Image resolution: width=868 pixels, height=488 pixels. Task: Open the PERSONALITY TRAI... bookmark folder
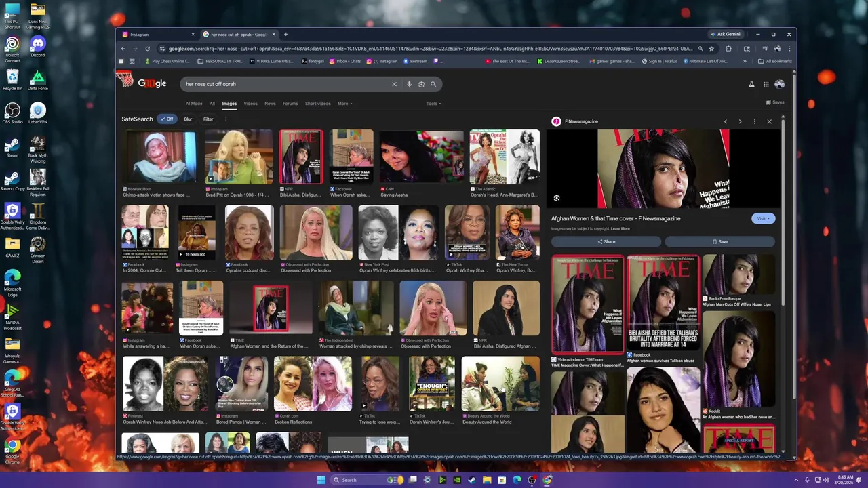220,61
